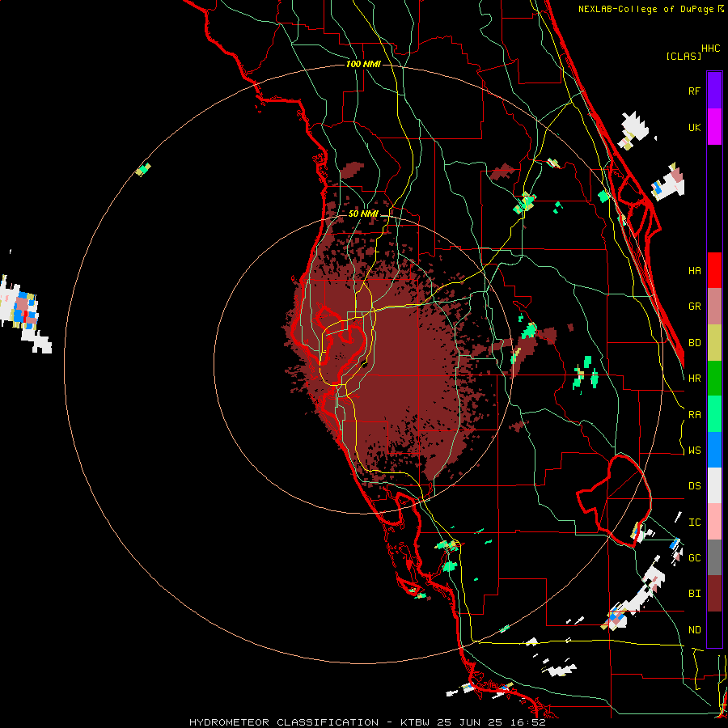Click the HA legend label
Viewport: 728px width, 728px height.
[694, 271]
